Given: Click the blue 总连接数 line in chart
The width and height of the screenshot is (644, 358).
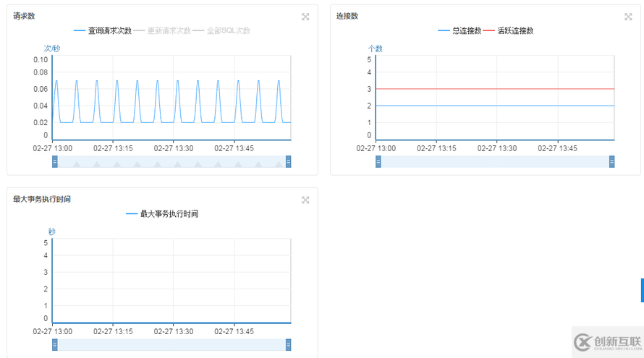Looking at the screenshot, I should coord(496,106).
